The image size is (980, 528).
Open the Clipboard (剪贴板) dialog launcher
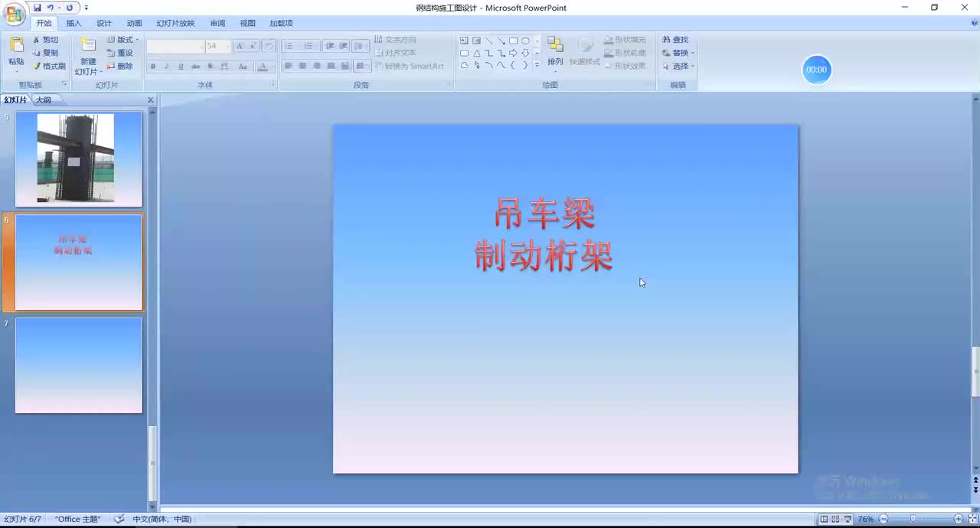(64, 84)
